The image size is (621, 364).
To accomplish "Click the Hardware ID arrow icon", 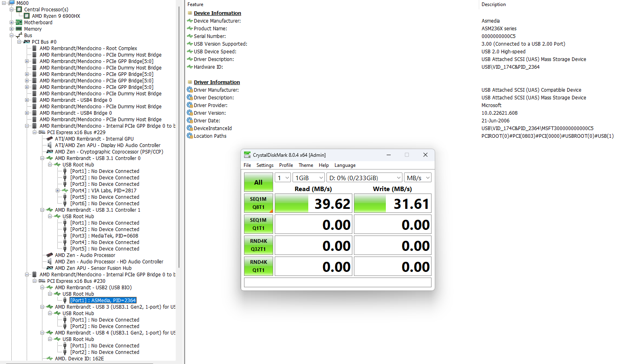I will click(x=190, y=67).
